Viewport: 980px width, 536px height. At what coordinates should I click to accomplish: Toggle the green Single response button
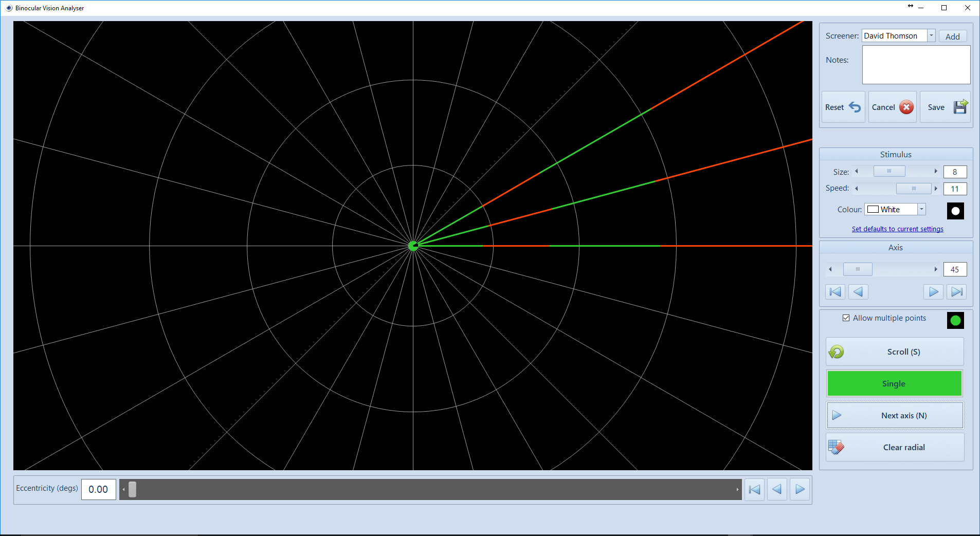click(x=894, y=384)
